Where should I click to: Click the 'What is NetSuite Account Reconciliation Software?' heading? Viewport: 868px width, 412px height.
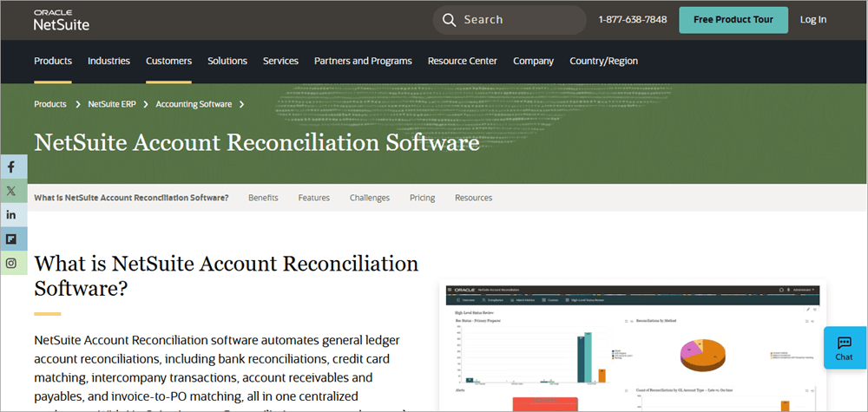[227, 276]
